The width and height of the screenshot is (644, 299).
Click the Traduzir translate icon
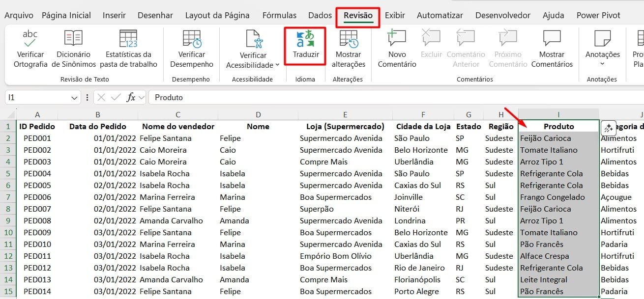pyautogui.click(x=306, y=39)
